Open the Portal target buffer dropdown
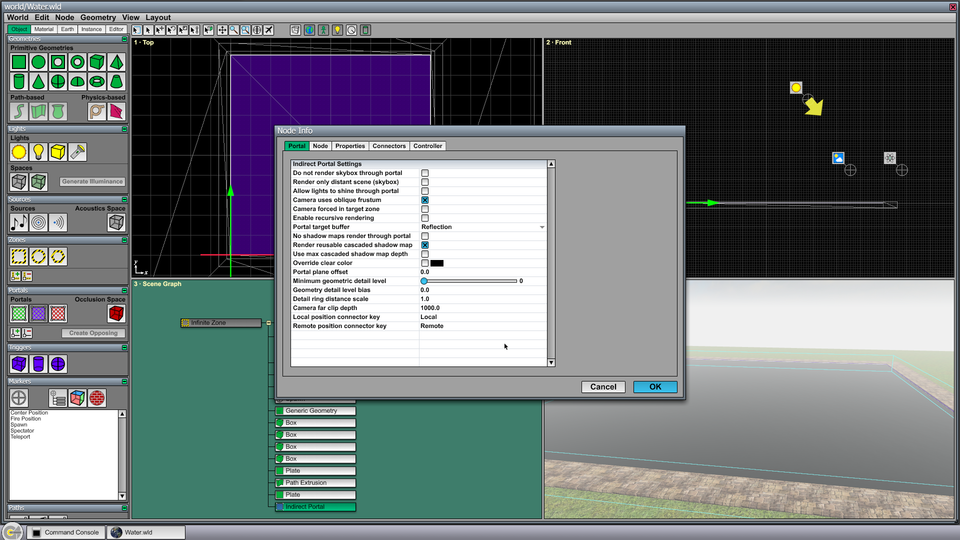 tap(482, 227)
